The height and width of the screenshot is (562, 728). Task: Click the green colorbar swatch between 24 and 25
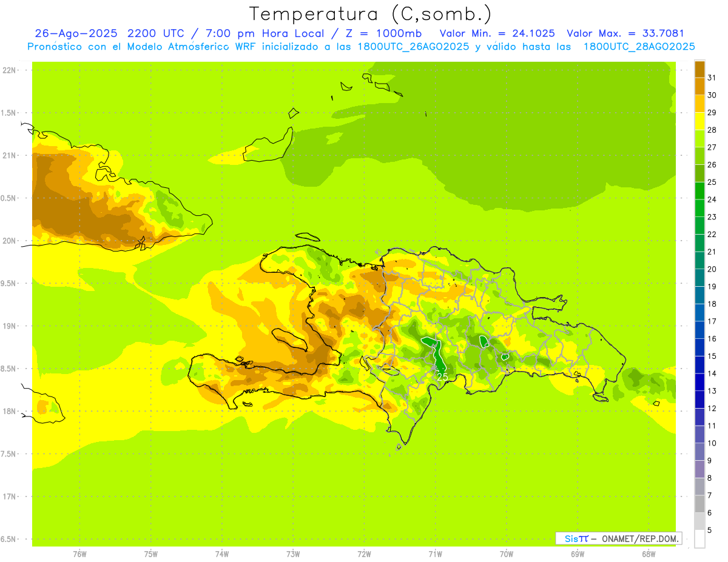[699, 190]
